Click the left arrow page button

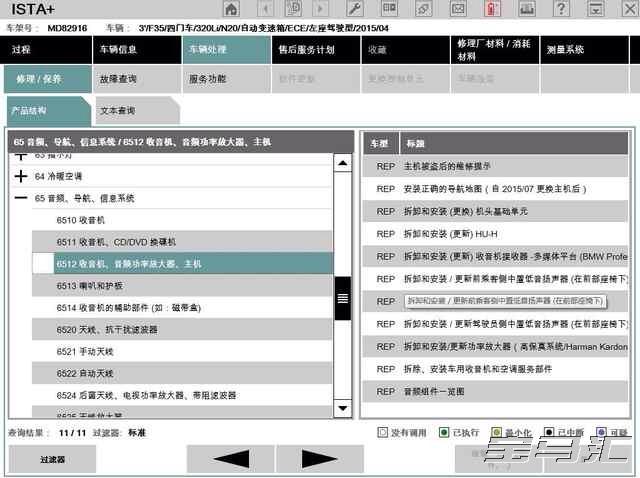pyautogui.click(x=230, y=459)
